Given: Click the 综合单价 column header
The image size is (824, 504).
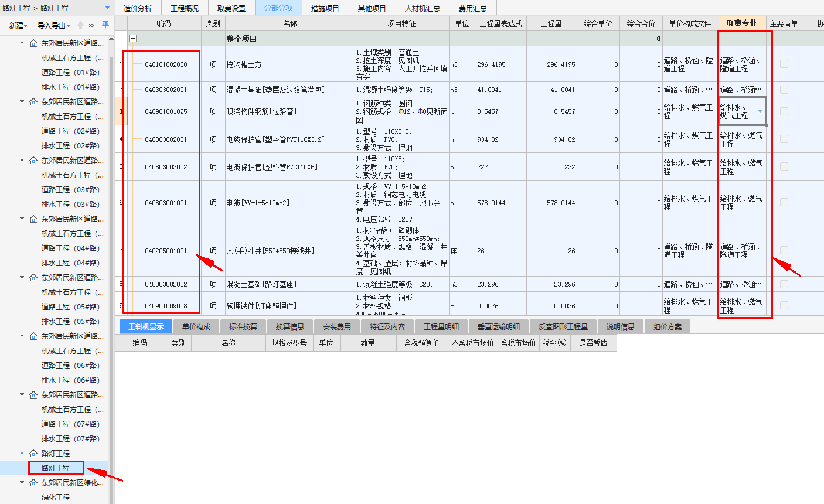Looking at the screenshot, I should pos(598,23).
